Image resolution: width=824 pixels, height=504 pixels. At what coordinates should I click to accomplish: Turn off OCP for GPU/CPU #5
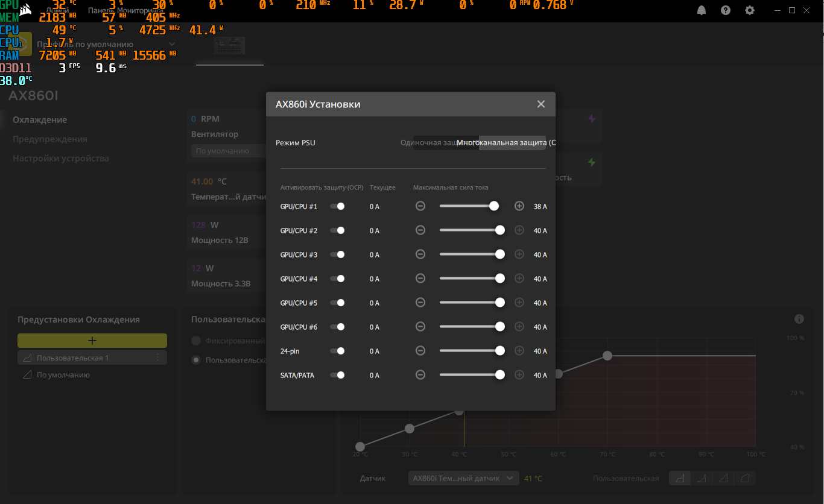pyautogui.click(x=337, y=303)
